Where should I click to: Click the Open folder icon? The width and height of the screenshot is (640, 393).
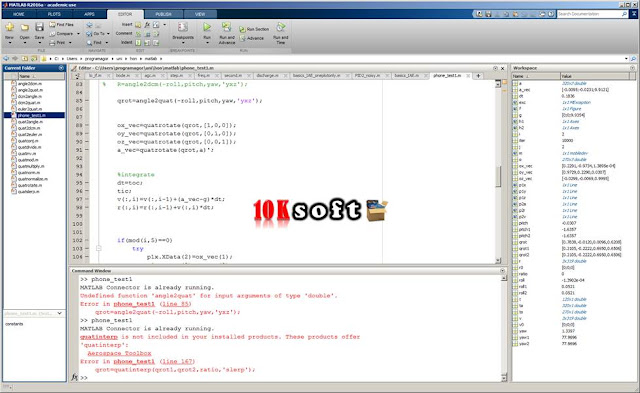24,27
